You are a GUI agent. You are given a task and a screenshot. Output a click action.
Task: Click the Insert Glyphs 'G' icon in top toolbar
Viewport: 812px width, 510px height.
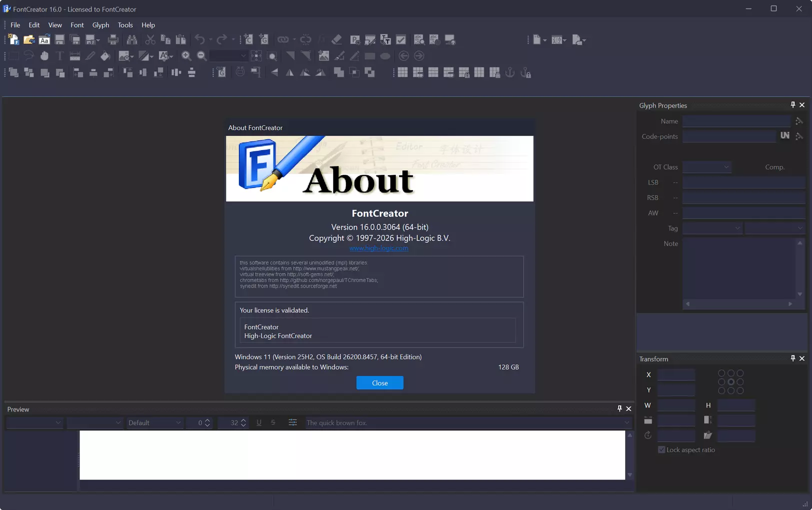click(264, 40)
